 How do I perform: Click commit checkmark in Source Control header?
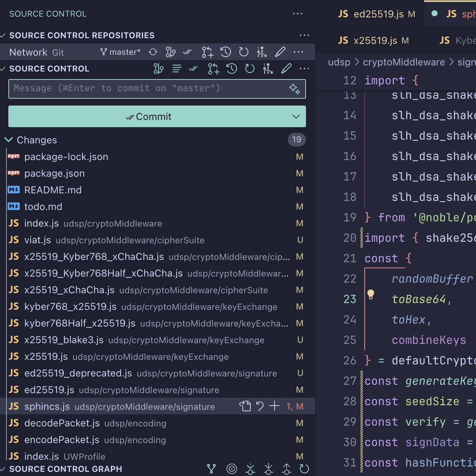(x=193, y=69)
